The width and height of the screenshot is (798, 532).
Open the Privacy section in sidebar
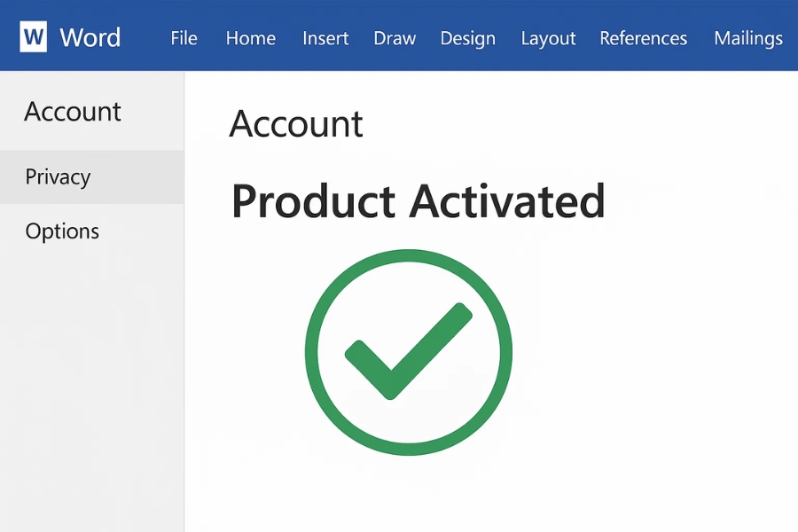pyautogui.click(x=58, y=176)
